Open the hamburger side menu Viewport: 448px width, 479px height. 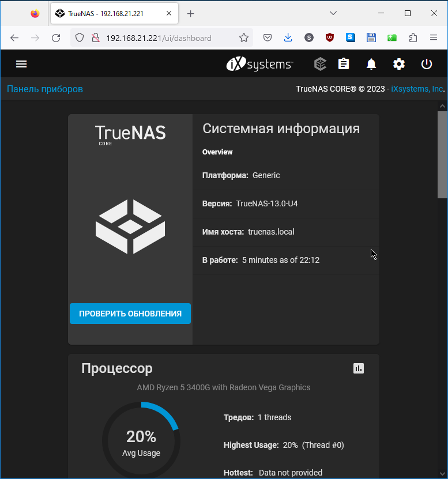pyautogui.click(x=21, y=64)
